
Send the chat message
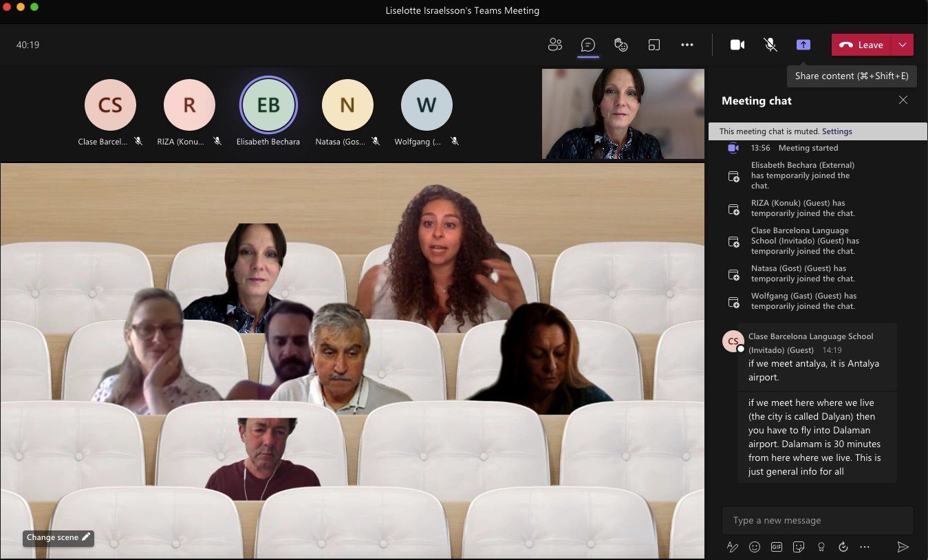pyautogui.click(x=903, y=547)
